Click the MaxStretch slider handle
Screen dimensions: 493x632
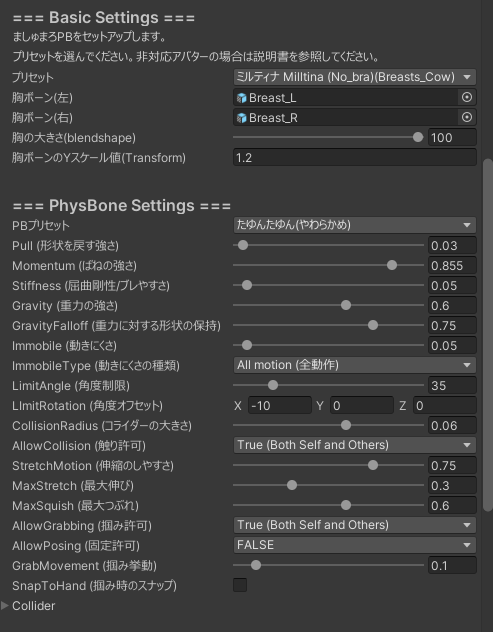point(292,485)
